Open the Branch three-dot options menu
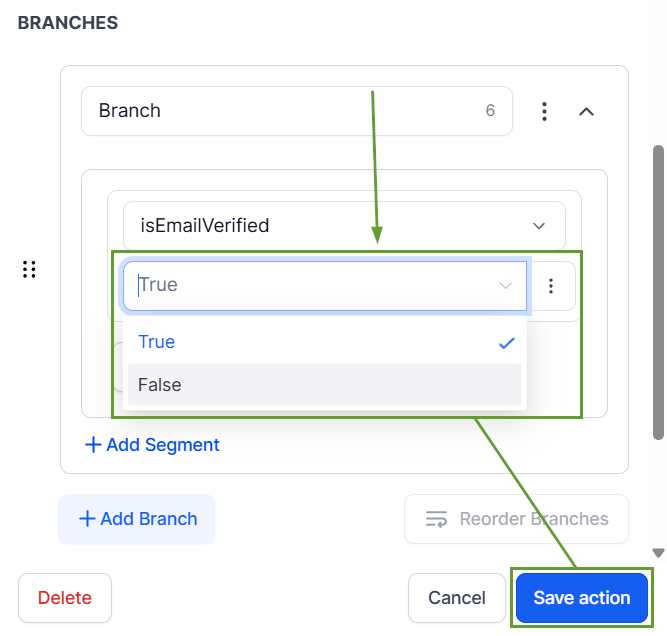The height and width of the screenshot is (636, 667). pyautogui.click(x=544, y=111)
